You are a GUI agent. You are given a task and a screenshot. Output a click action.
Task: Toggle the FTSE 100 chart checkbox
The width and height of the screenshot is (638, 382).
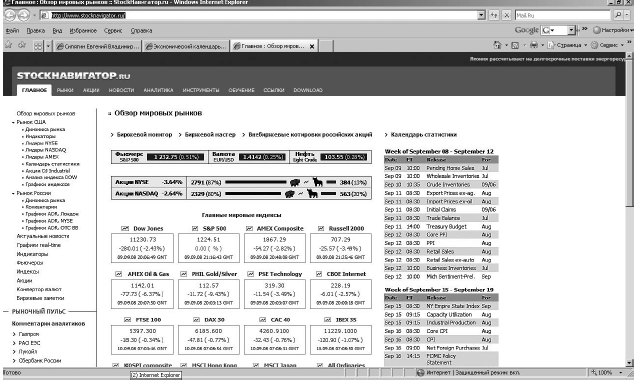(127, 320)
